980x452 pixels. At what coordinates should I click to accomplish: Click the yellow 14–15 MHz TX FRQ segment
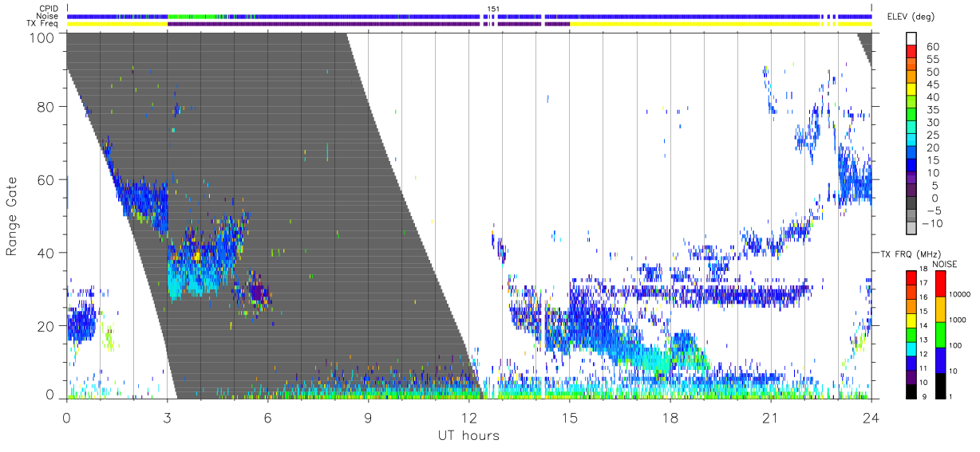point(911,320)
